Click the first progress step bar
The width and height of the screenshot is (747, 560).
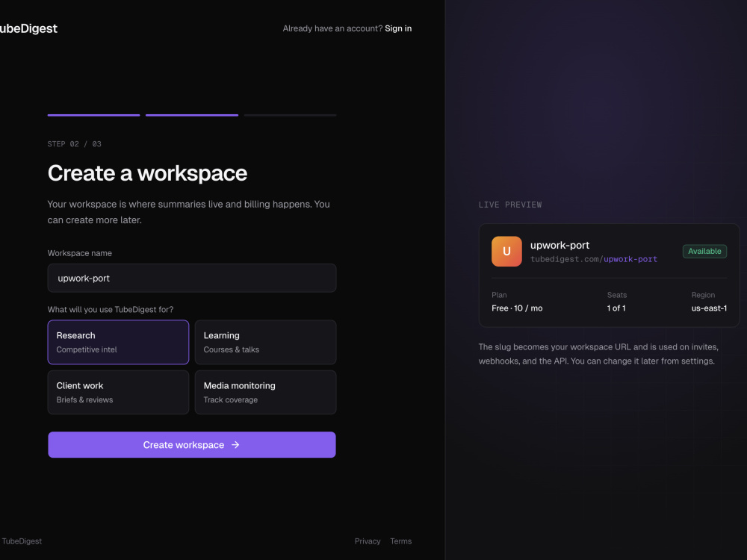94,115
